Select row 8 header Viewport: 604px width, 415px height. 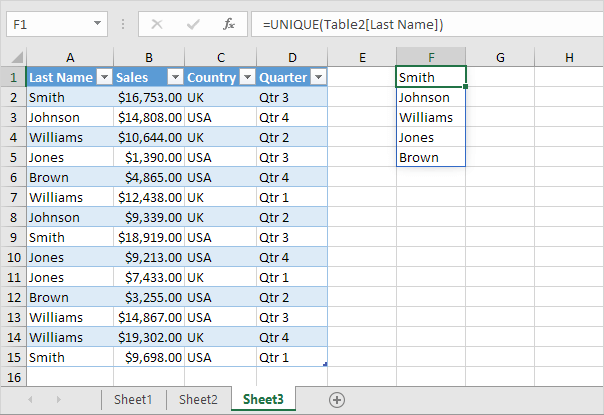tap(13, 217)
